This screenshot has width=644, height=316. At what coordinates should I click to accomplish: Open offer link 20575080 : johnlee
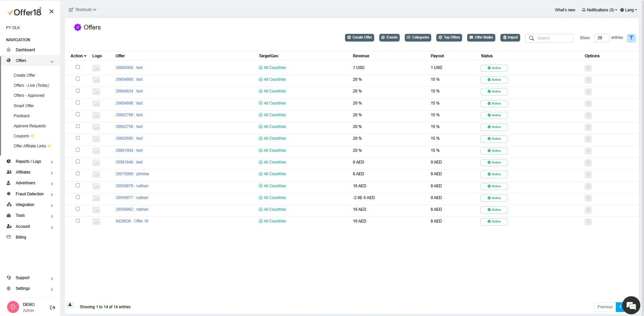(x=132, y=174)
